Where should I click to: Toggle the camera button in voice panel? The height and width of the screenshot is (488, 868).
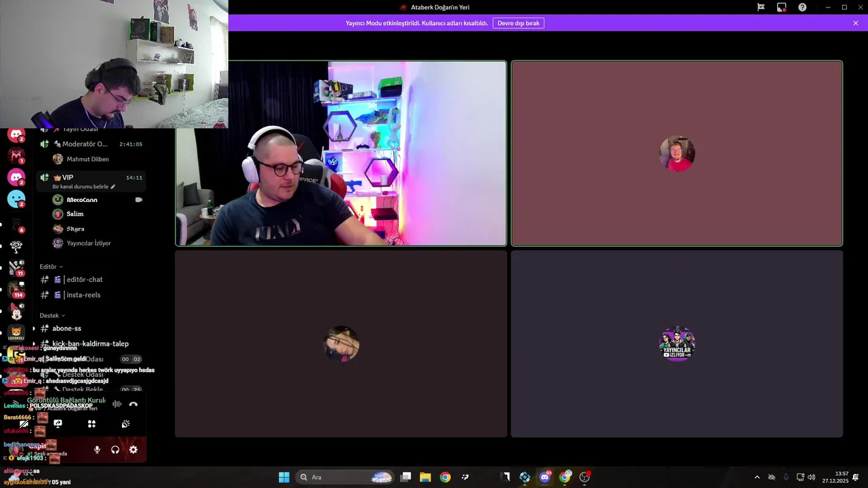pyautogui.click(x=24, y=424)
